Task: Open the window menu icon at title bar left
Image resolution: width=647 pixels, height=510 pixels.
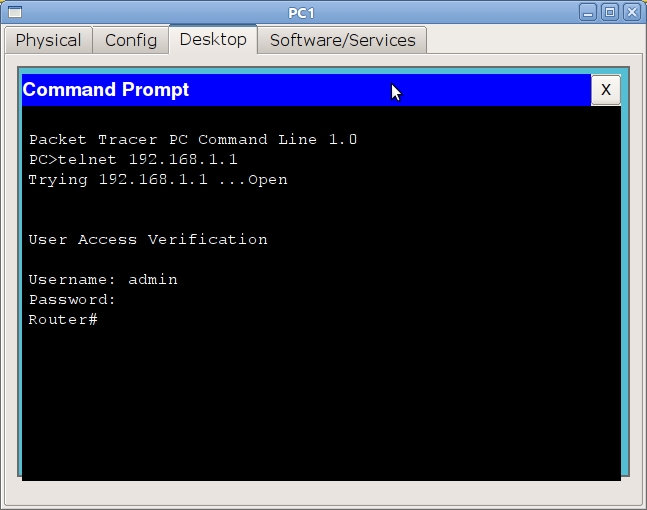Action: [x=14, y=12]
